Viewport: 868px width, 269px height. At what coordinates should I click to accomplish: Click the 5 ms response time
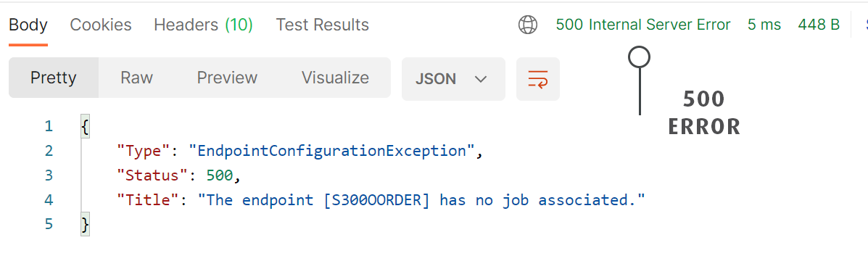pos(764,25)
